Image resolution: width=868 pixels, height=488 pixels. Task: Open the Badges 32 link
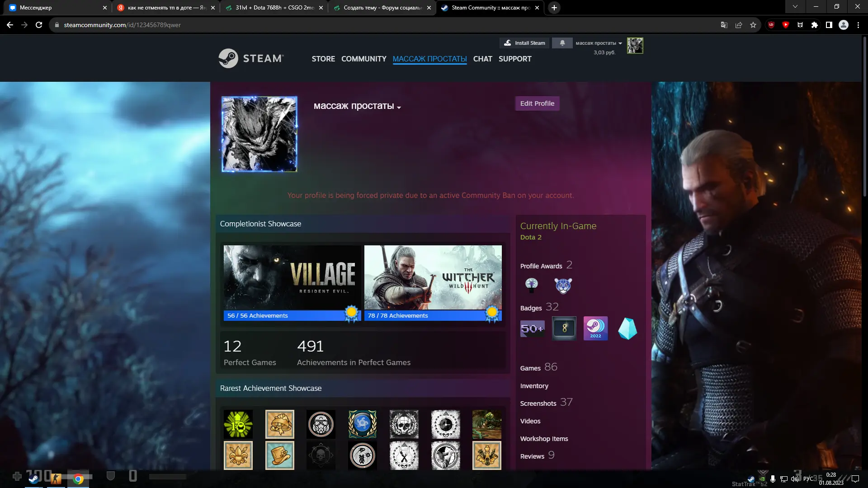pyautogui.click(x=539, y=307)
